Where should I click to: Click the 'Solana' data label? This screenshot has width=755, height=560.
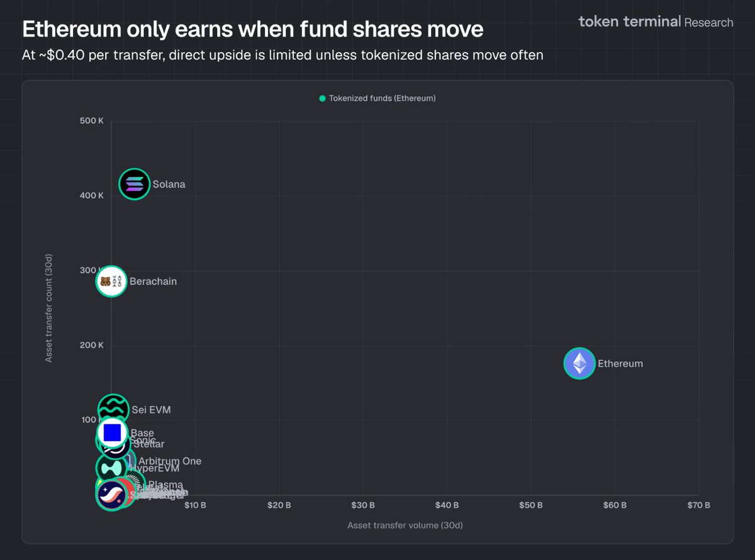click(x=169, y=185)
